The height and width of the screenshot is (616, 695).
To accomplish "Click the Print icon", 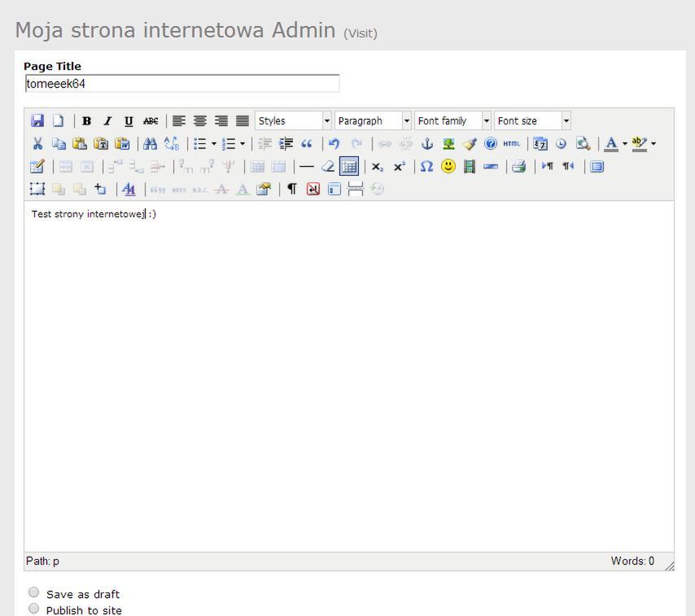I will [x=518, y=167].
